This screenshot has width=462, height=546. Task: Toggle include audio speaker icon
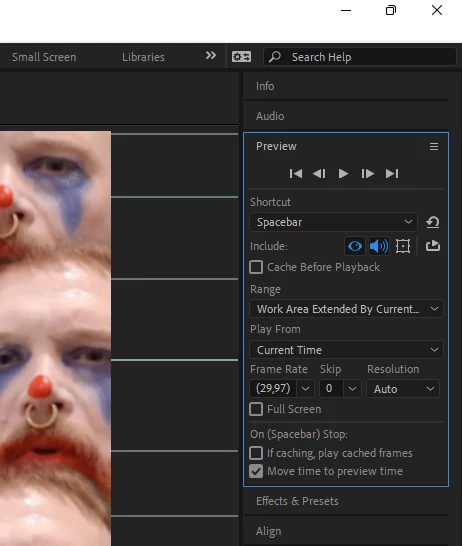pos(379,246)
